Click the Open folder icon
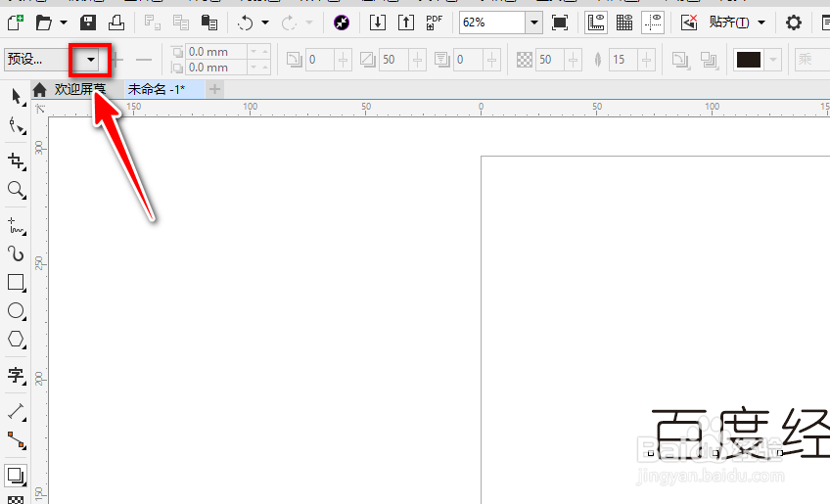Screen dimensions: 830x504 coord(43,23)
